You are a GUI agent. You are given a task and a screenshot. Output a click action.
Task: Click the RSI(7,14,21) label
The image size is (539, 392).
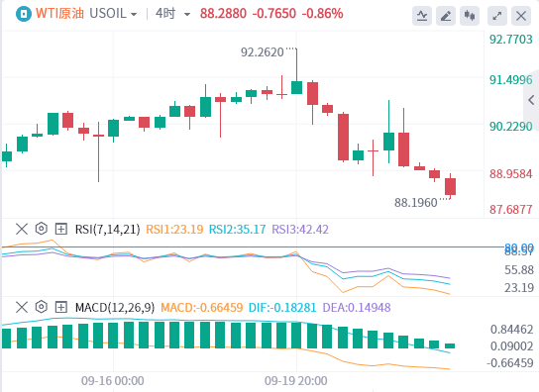coord(108,229)
